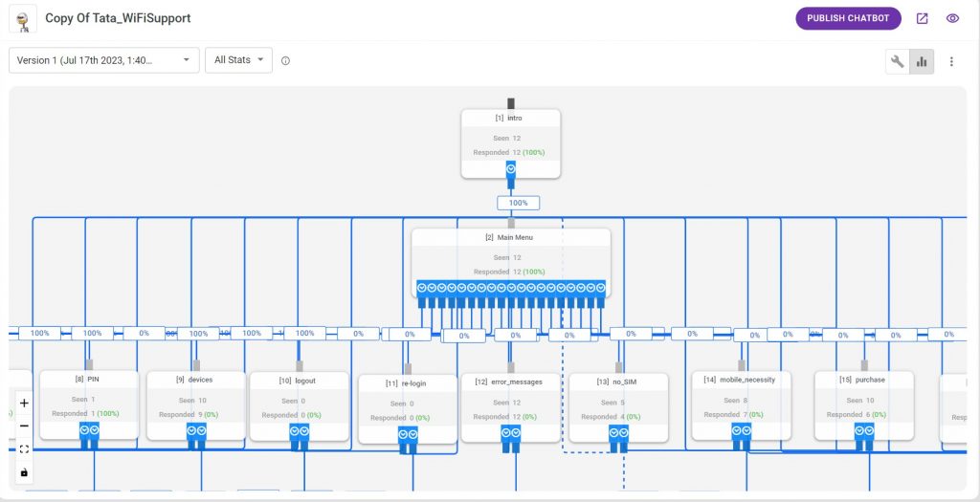The image size is (980, 502).
Task: Click the eye preview icon
Action: [952, 18]
